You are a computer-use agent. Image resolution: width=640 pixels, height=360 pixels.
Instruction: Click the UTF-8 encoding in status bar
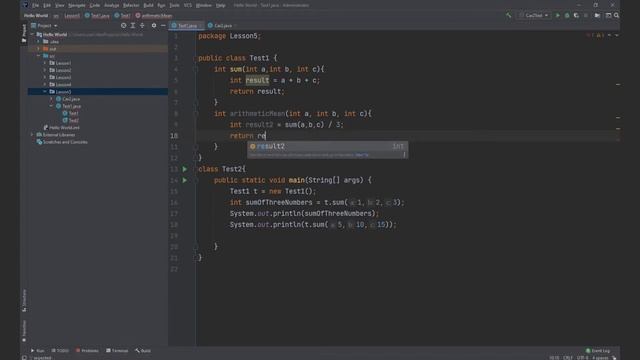coord(582,358)
